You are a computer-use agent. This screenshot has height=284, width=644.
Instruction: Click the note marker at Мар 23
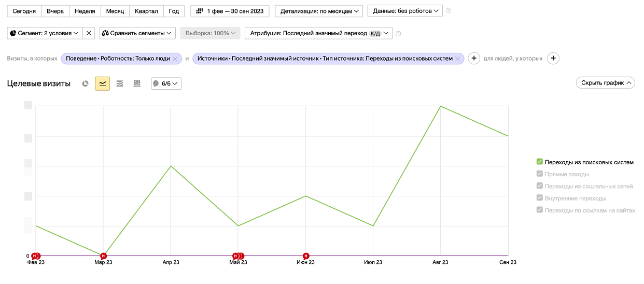coord(103,255)
